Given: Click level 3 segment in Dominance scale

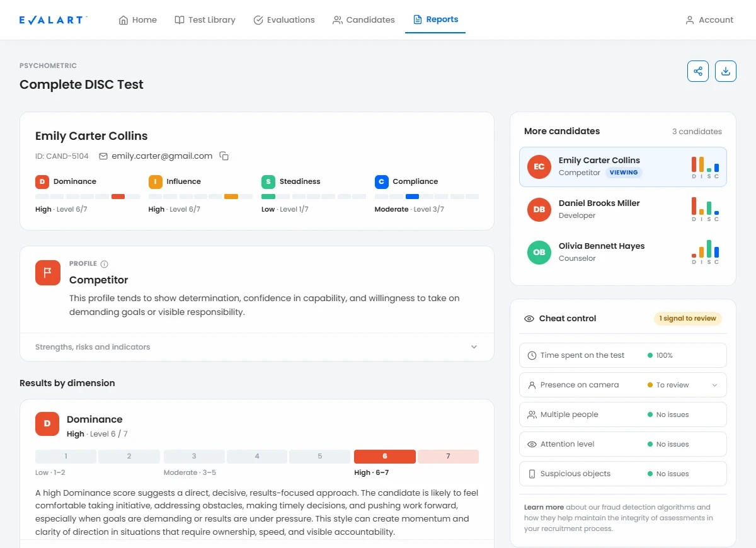Looking at the screenshot, I should [x=194, y=456].
